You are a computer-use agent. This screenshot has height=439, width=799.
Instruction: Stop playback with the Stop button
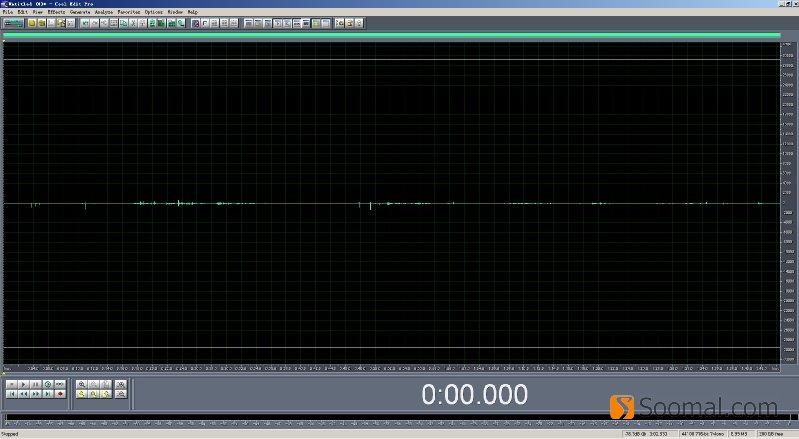12,385
